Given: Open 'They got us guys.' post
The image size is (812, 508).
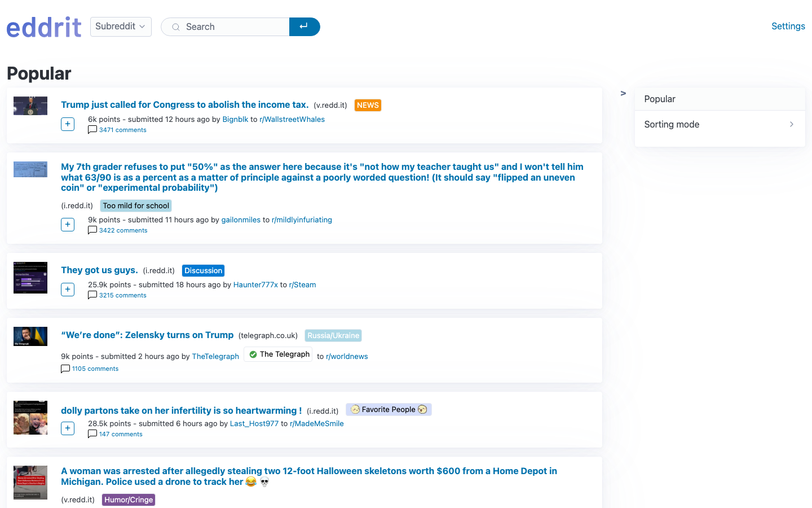Looking at the screenshot, I should pyautogui.click(x=99, y=270).
